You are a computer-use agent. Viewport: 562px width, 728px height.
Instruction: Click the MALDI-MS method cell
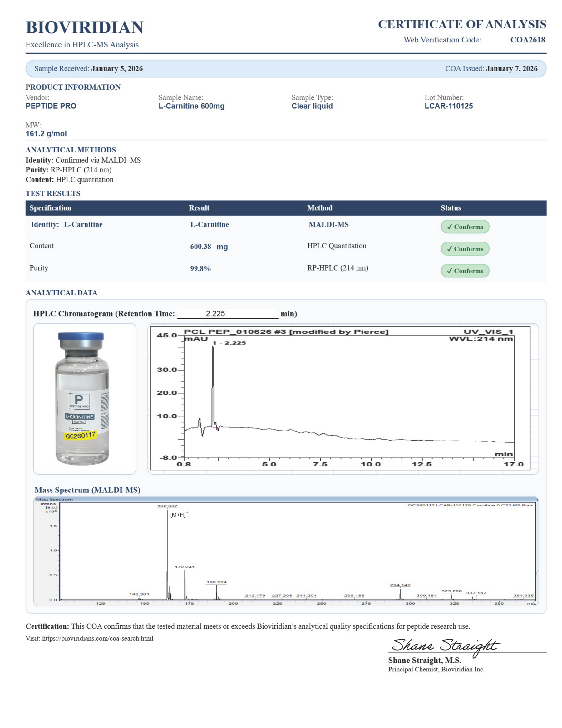328,224
